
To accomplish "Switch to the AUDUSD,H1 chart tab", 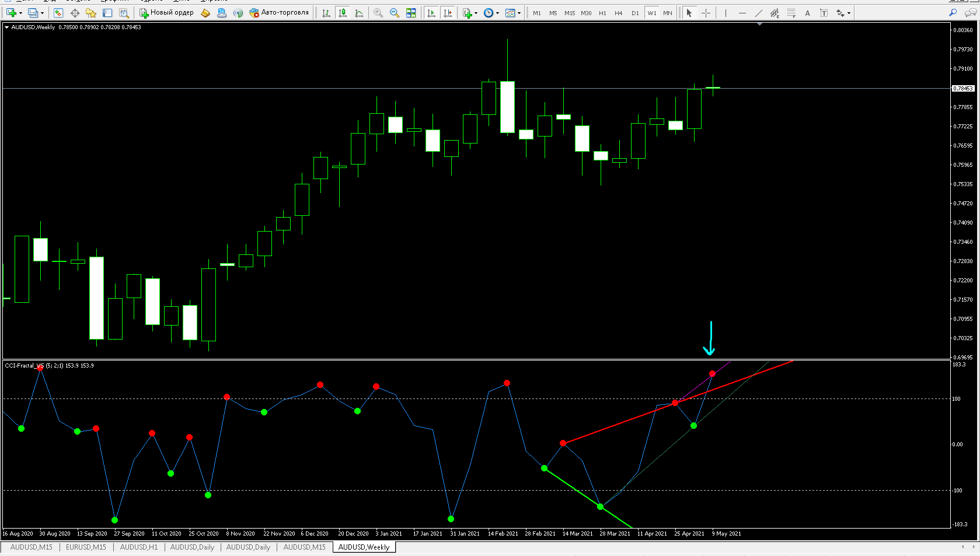I will click(x=139, y=547).
